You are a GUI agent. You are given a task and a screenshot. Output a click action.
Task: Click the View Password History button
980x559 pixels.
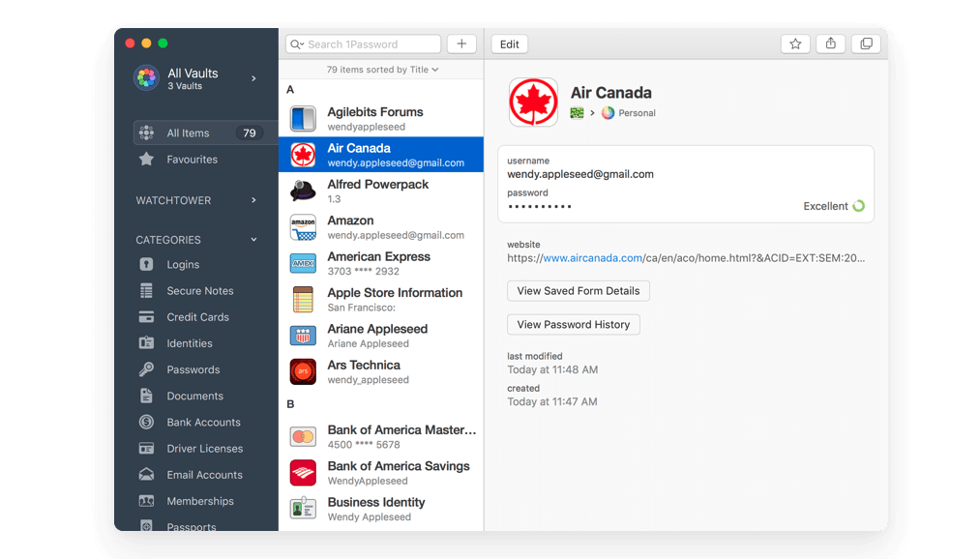[x=573, y=324]
